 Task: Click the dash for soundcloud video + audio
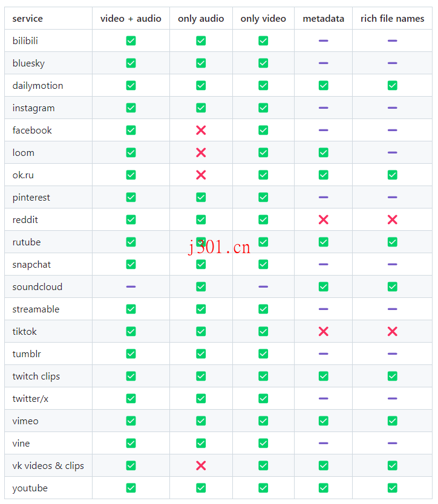coord(131,286)
